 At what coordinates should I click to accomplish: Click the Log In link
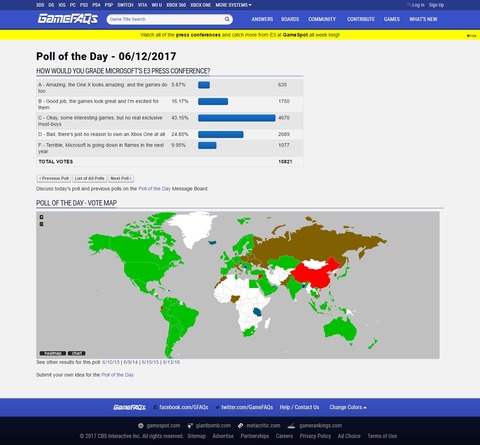(418, 5)
